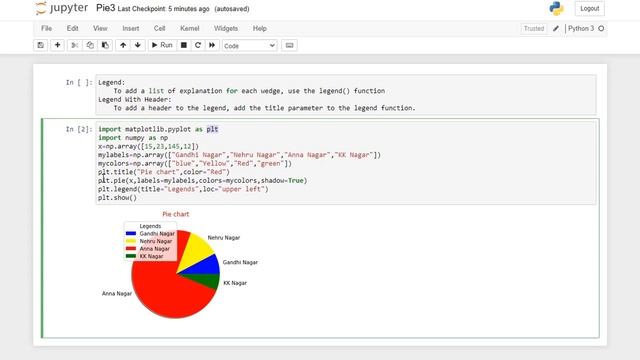Click the edit pencil icon near Trusted
Viewport: 640px width, 360px height.
[556, 29]
